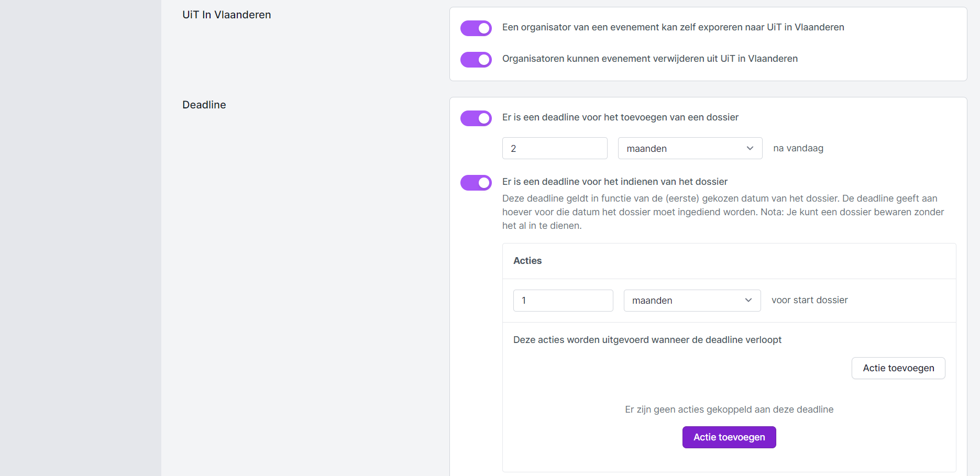
Task: Disable organizers removing events from UiT
Action: 476,60
